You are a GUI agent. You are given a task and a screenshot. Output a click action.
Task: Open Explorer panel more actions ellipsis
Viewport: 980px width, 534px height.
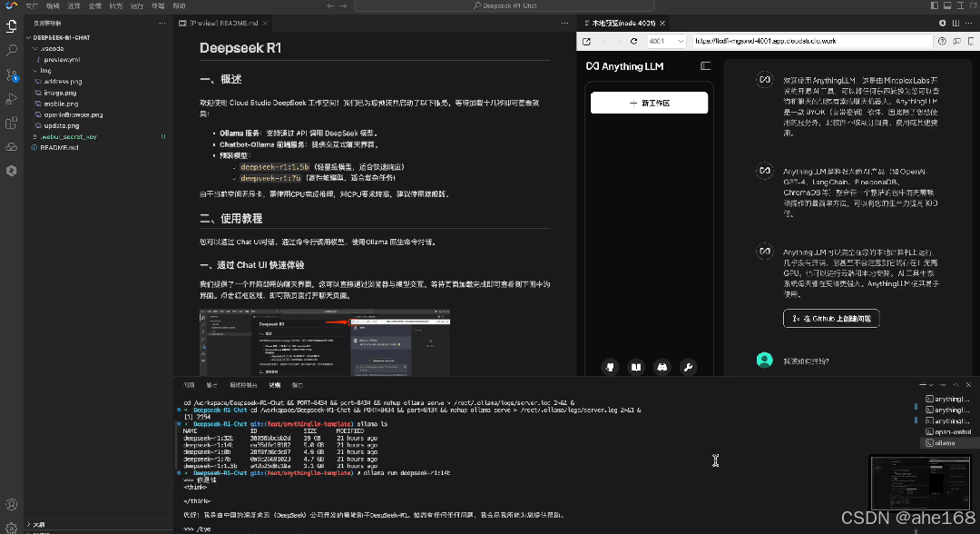[162, 23]
